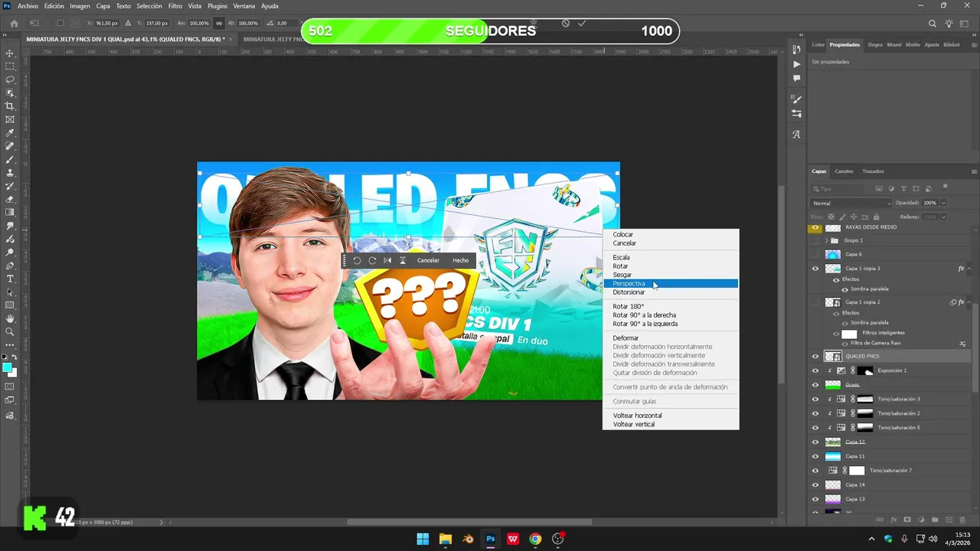Add a layer mask from Layers panel bottom
Viewport: 980px width, 551px height.
(907, 520)
